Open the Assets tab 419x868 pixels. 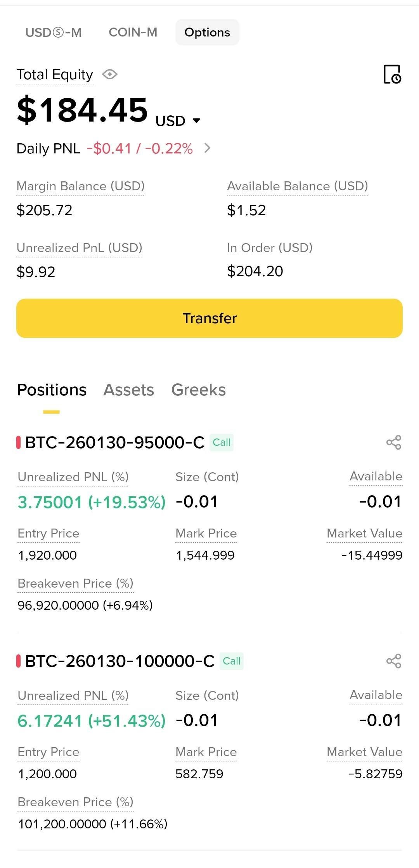128,390
